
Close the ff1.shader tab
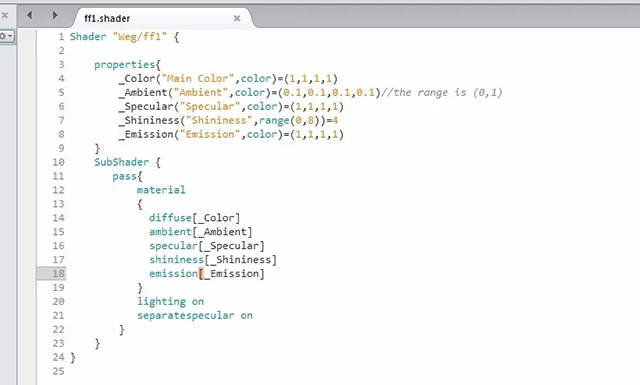point(237,18)
